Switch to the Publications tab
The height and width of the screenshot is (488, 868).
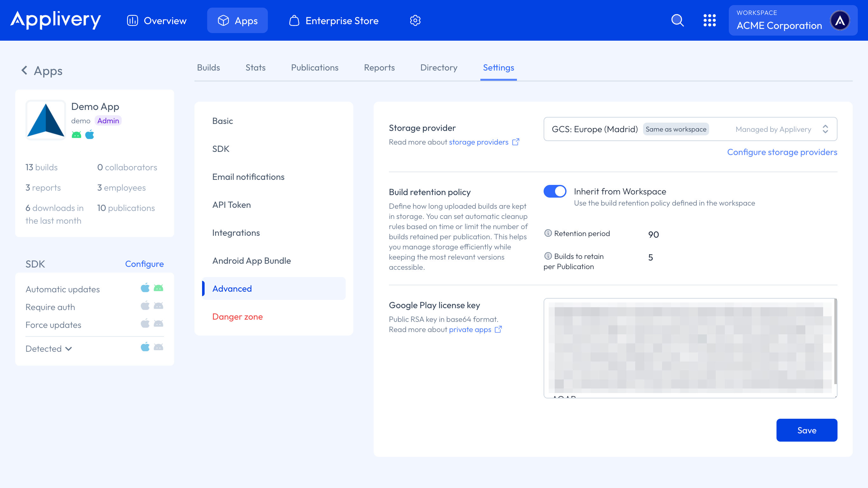click(x=315, y=67)
